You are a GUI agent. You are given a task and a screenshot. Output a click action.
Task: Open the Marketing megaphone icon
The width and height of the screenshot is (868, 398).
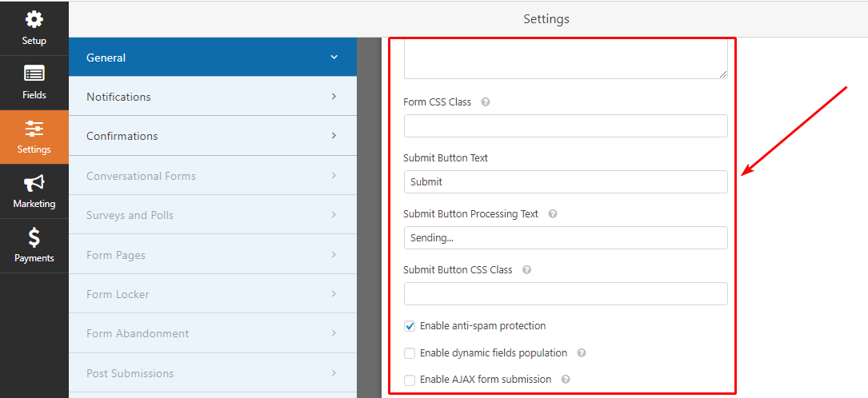tap(34, 183)
